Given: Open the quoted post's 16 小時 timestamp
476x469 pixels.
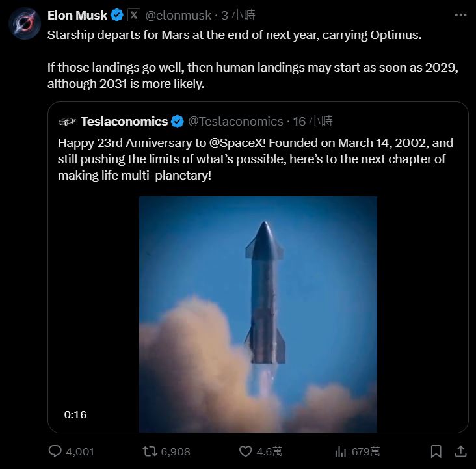Looking at the screenshot, I should click(313, 121).
